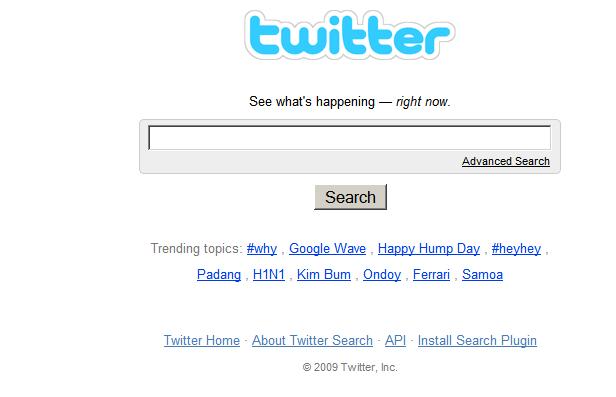Select the Google Wave trending topic
This screenshot has height=397, width=616.
[x=327, y=249]
